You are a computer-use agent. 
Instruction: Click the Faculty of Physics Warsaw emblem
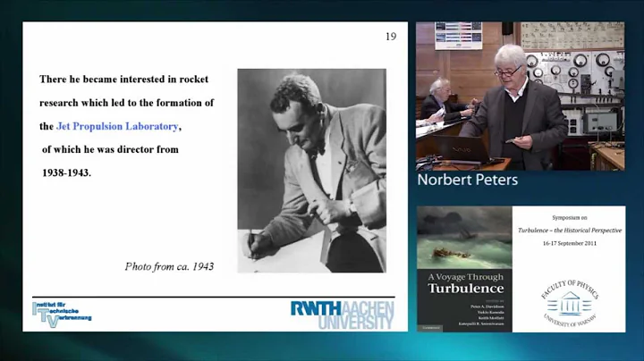point(569,304)
